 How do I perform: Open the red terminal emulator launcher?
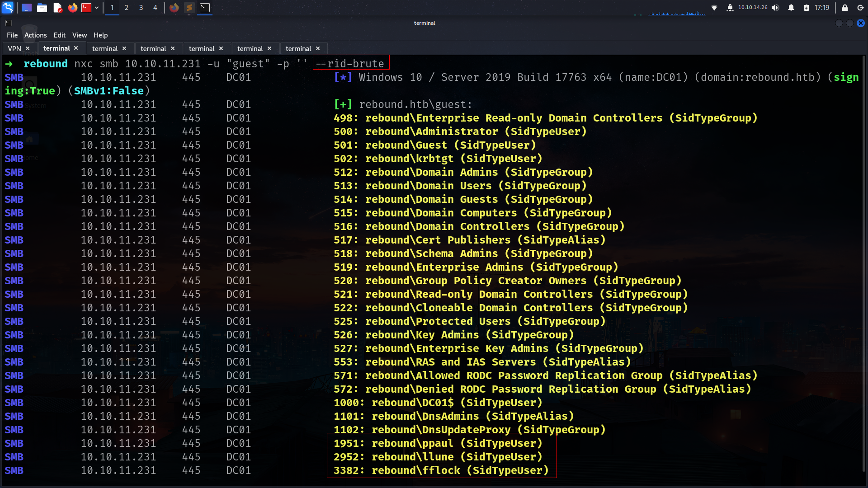click(86, 8)
